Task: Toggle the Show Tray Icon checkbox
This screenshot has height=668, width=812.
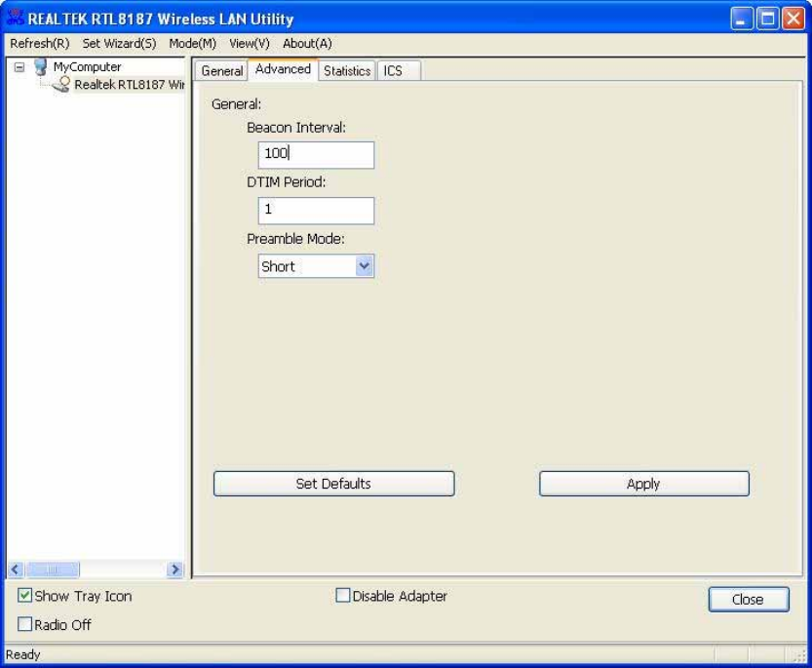Action: (x=24, y=596)
